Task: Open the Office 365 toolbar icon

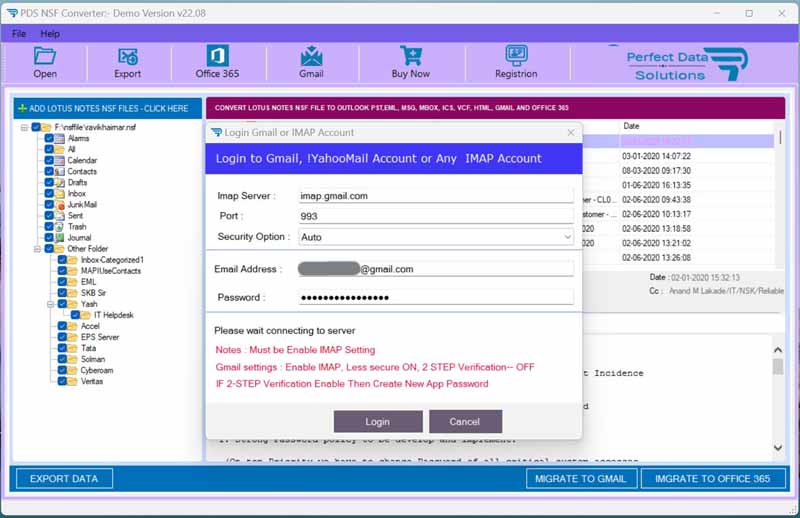Action: 217,56
